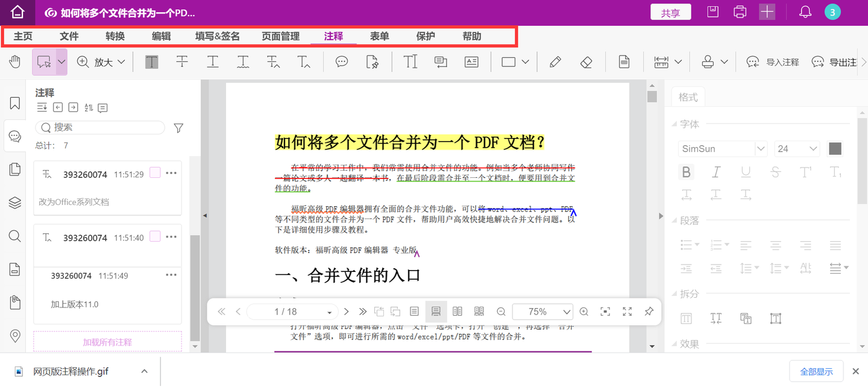Enable continuous page view mode
The width and height of the screenshot is (868, 390).
point(436,312)
